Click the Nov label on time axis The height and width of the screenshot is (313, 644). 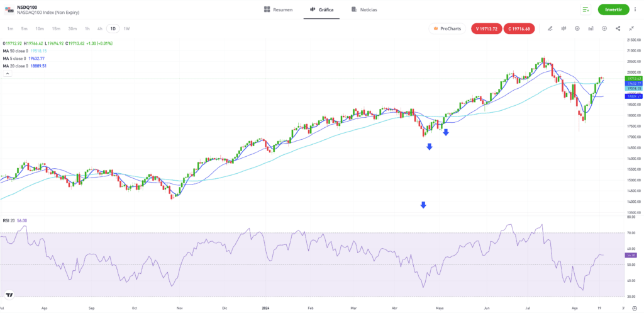[x=179, y=308]
